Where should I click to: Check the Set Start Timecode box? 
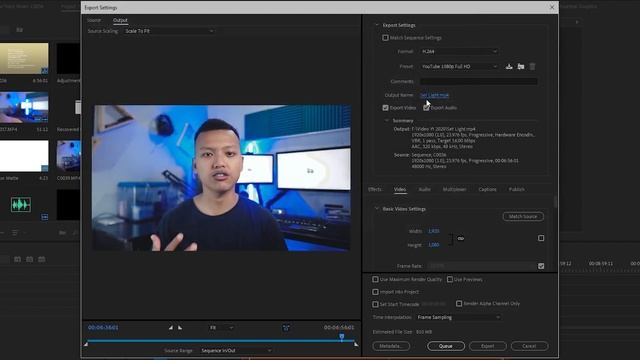(x=375, y=304)
